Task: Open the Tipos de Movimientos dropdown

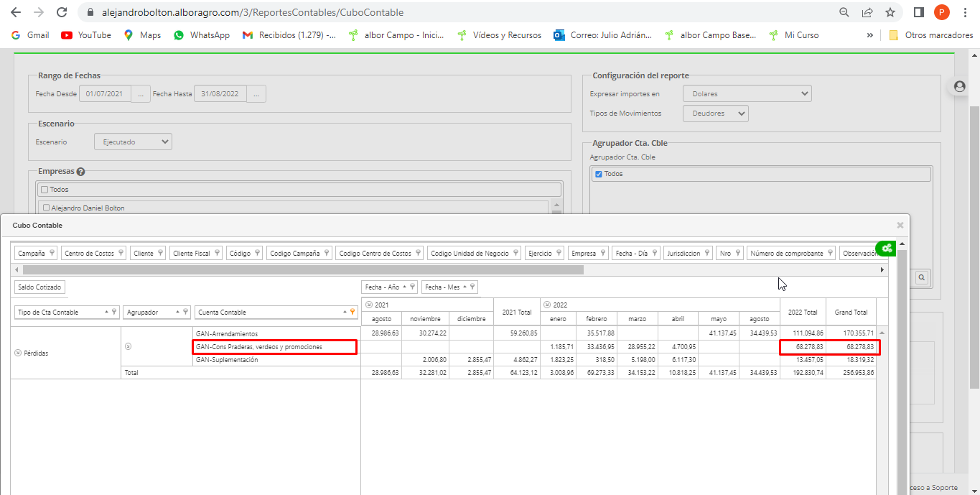Action: pyautogui.click(x=716, y=114)
